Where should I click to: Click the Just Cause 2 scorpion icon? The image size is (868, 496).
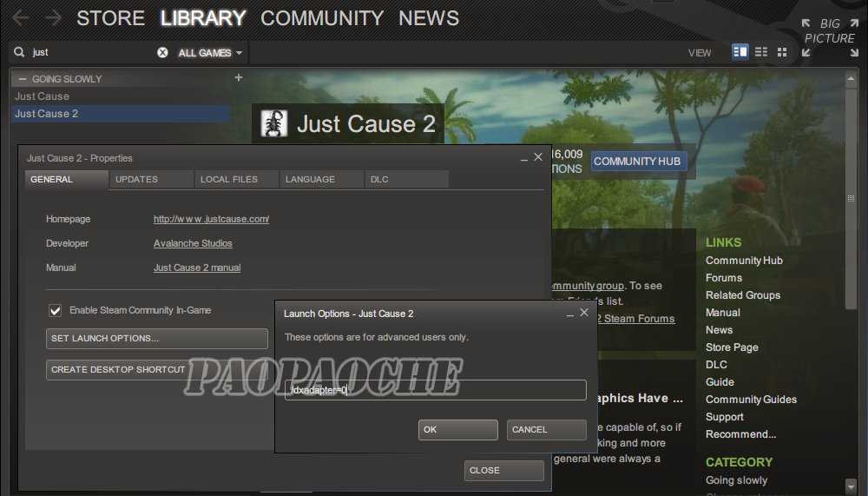coord(273,123)
